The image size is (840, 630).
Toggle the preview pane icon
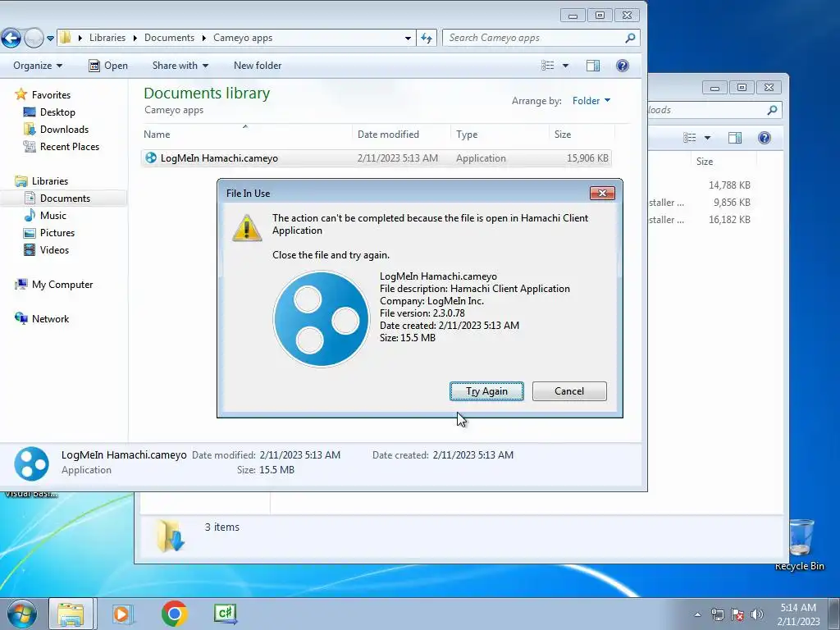[x=593, y=66]
